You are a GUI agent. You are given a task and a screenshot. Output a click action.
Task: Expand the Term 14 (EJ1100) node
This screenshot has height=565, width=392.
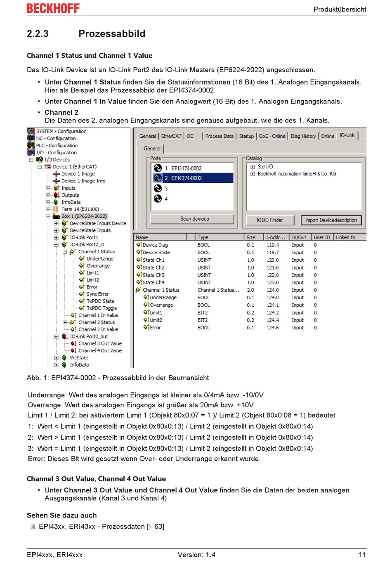pyautogui.click(x=48, y=209)
